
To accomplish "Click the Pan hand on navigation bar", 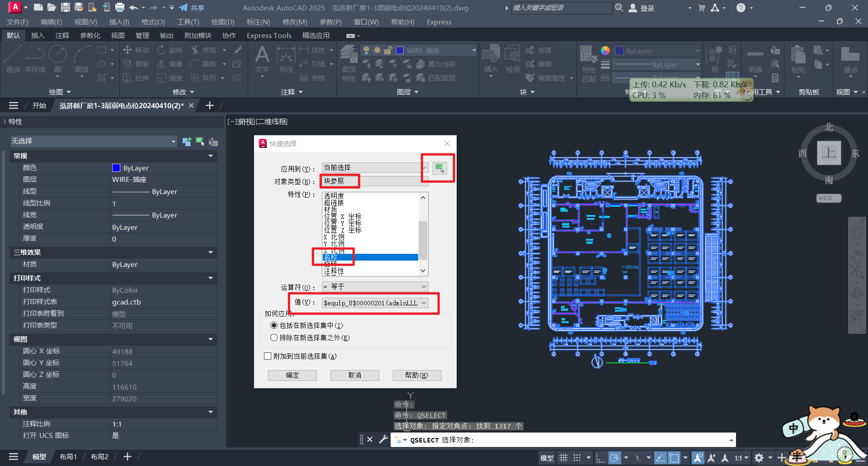I will 857,256.
